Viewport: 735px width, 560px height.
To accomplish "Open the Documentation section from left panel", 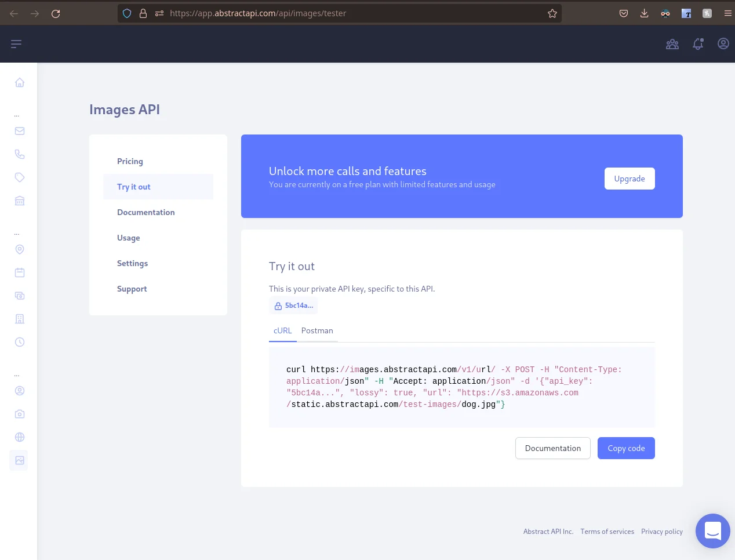I will tap(145, 212).
